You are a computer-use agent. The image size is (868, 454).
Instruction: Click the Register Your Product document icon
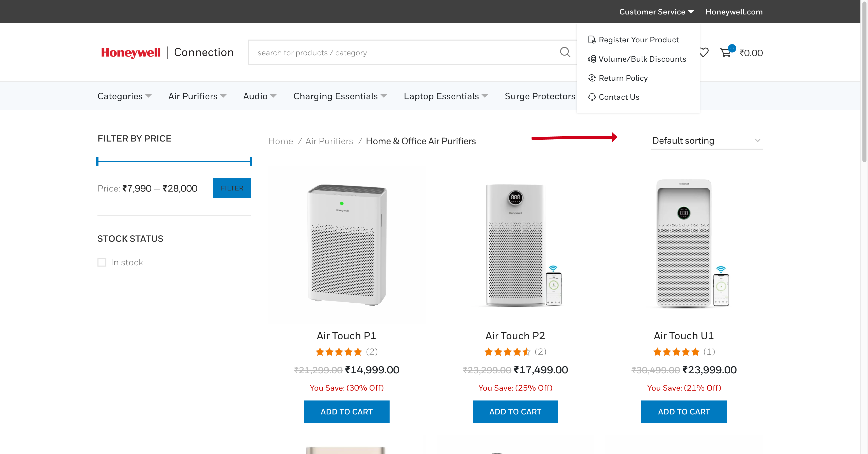pyautogui.click(x=592, y=40)
